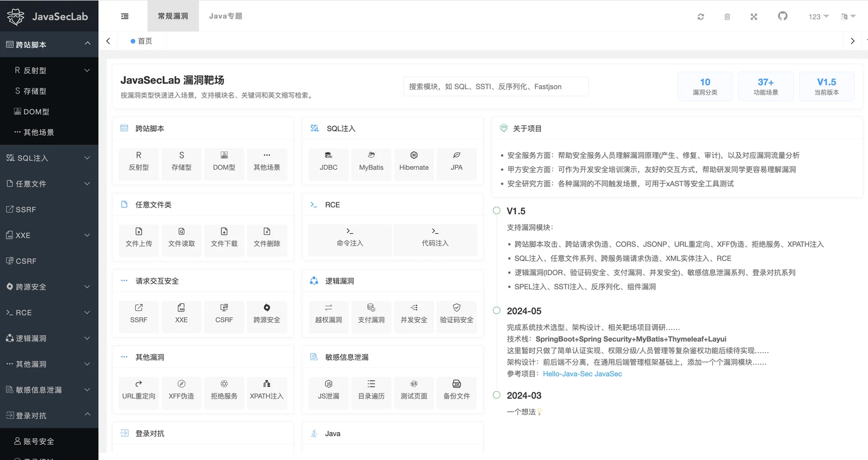868x460 pixels.
Task: Expand the SQL注入 sidebar menu
Action: (x=49, y=158)
